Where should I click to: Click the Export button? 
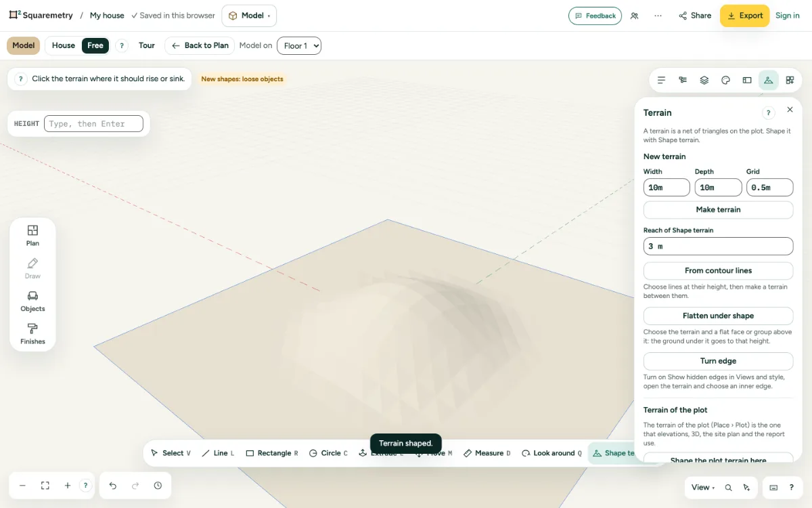coord(744,16)
